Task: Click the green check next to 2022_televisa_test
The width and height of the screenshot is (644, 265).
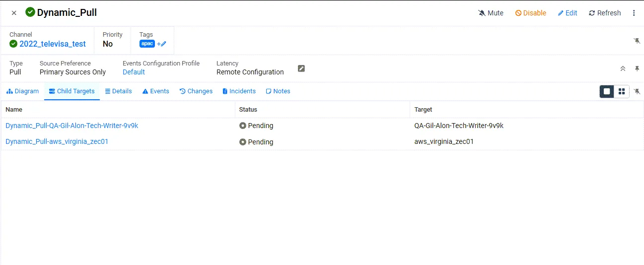Action: [x=13, y=44]
